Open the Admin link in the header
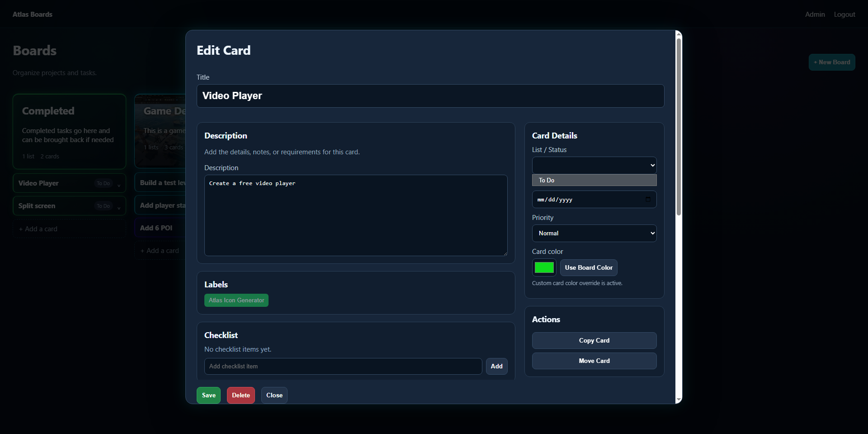Viewport: 868px width, 434px height. pos(815,14)
